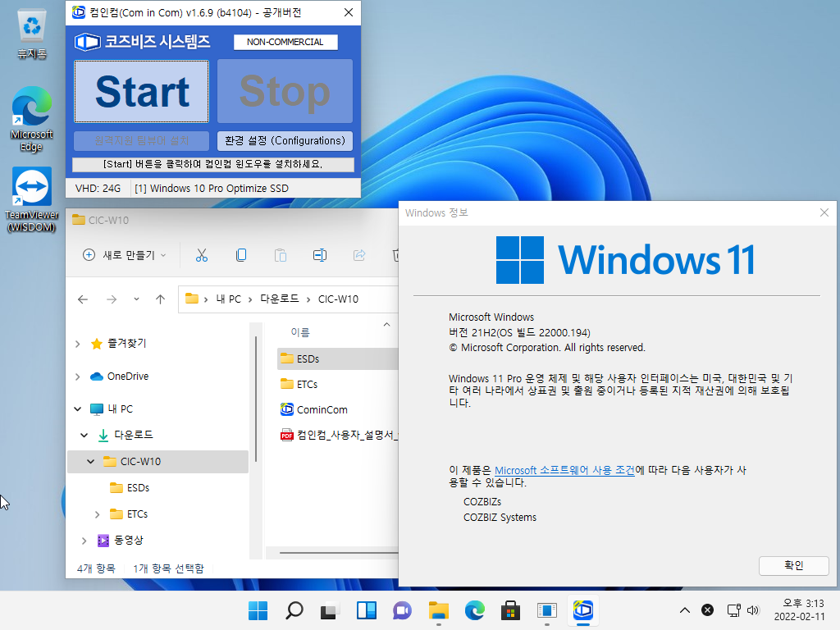The height and width of the screenshot is (630, 840).
Task: Switch to ComInCom app on the taskbar
Action: [583, 610]
